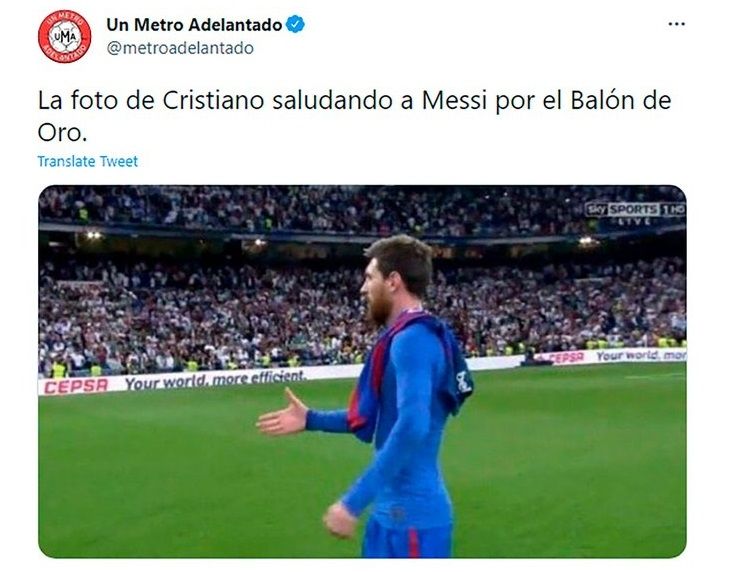This screenshot has height=572, width=742.
Task: Click the word 'Messi' in tweet text
Action: (454, 100)
